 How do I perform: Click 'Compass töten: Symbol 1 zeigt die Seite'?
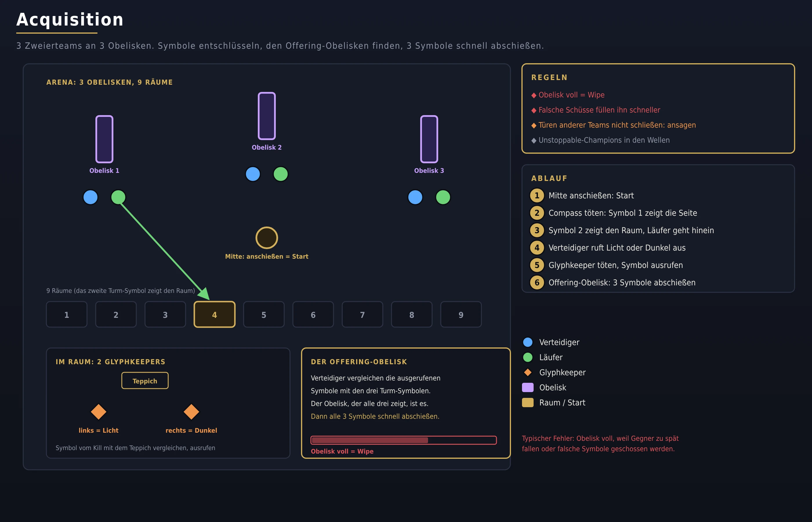click(x=623, y=213)
